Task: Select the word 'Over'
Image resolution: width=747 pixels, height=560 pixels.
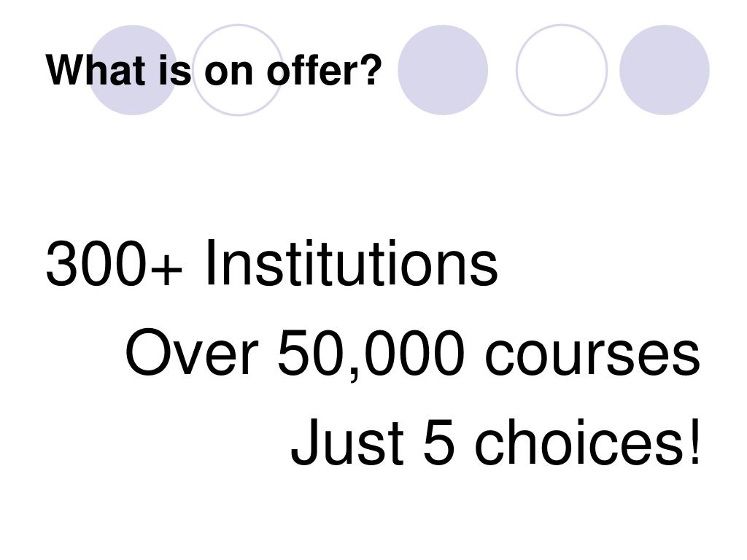Action: click(192, 352)
